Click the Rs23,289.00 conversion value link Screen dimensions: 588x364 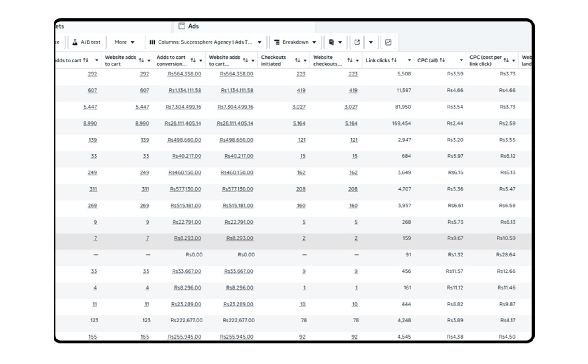[x=186, y=304]
